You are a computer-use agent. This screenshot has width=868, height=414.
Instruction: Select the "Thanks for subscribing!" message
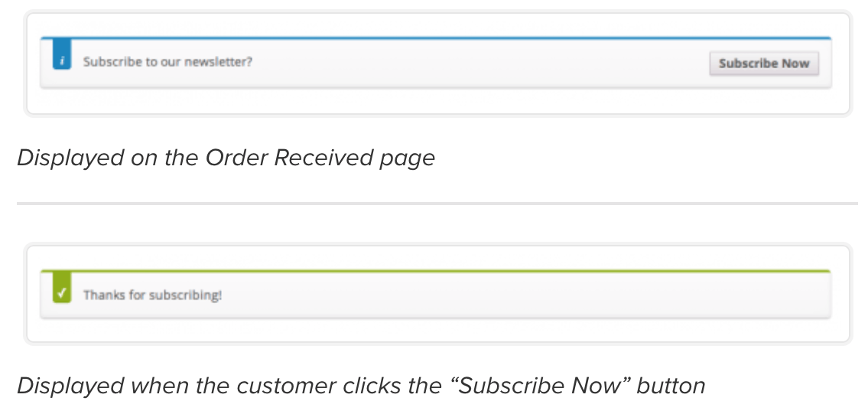[x=153, y=295]
